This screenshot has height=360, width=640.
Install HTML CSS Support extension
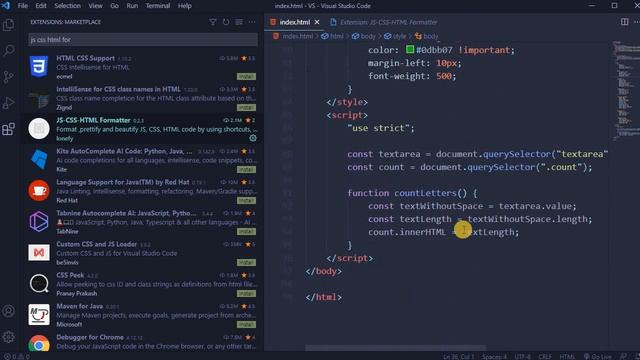point(247,77)
